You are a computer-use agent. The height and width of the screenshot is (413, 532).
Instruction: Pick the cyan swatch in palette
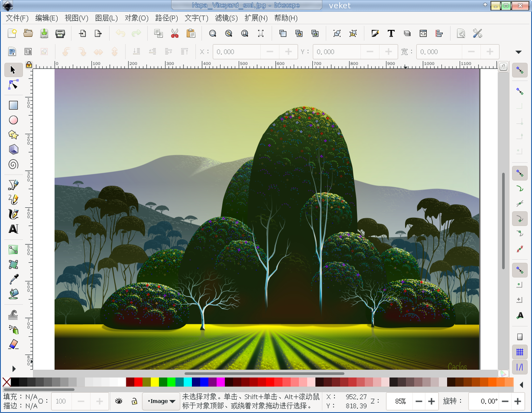[187, 382]
